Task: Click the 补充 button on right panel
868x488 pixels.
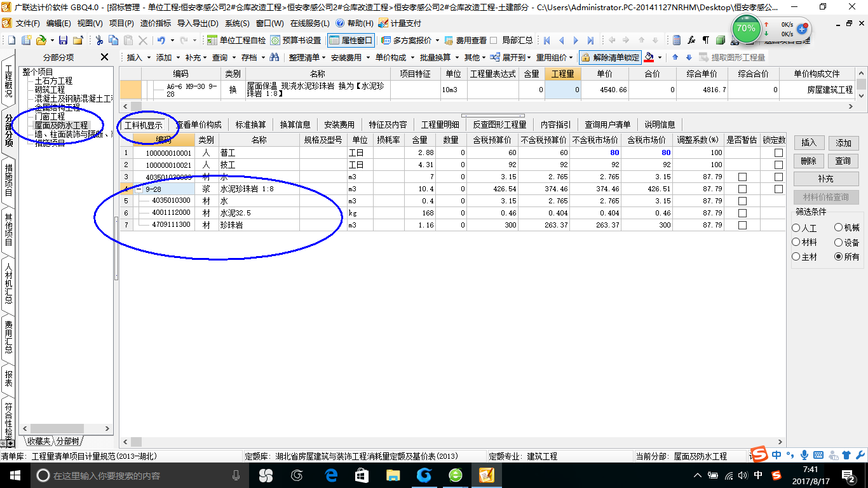Action: (x=826, y=179)
